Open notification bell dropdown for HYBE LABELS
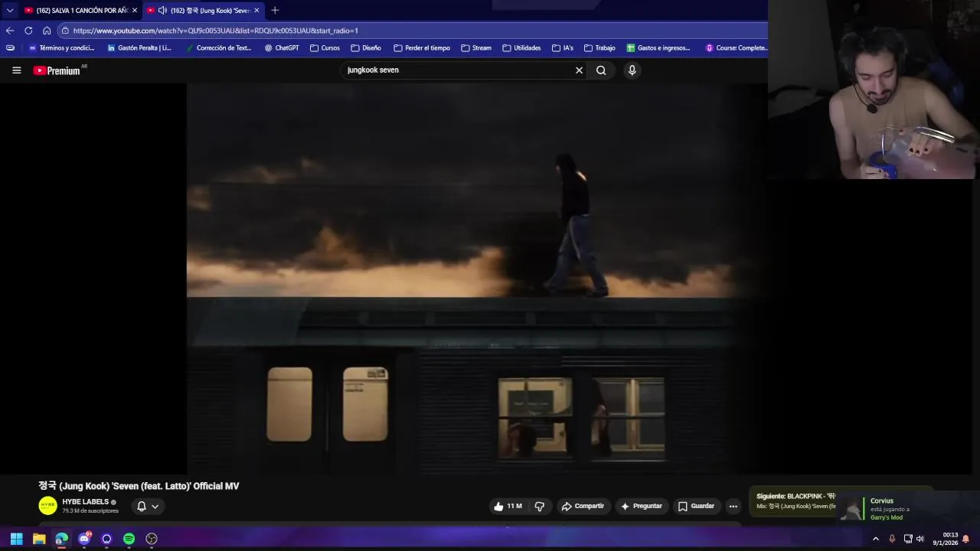This screenshot has width=980, height=551. [148, 507]
